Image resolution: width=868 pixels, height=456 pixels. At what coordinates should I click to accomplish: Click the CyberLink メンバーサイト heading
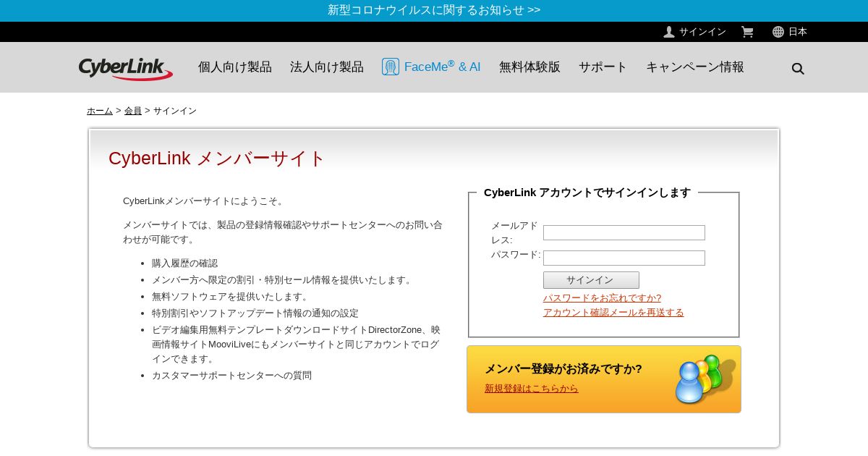[217, 158]
